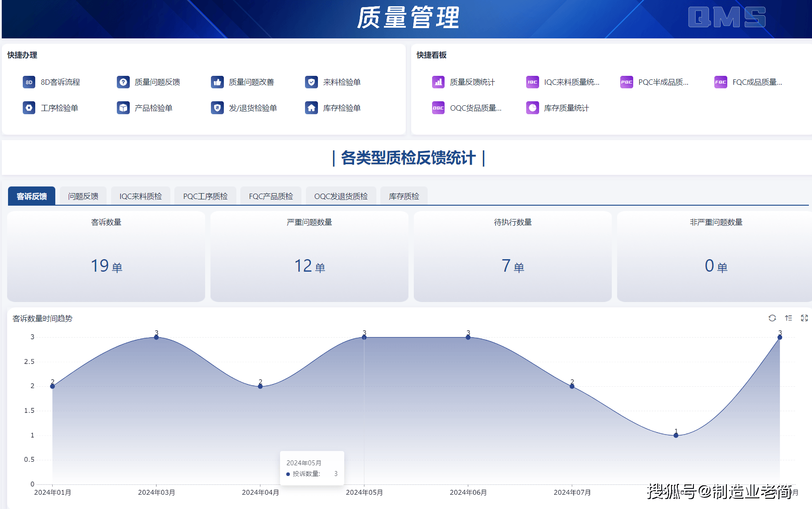
Task: Click the 2024年05月 data point on the chart
Action: tap(364, 337)
